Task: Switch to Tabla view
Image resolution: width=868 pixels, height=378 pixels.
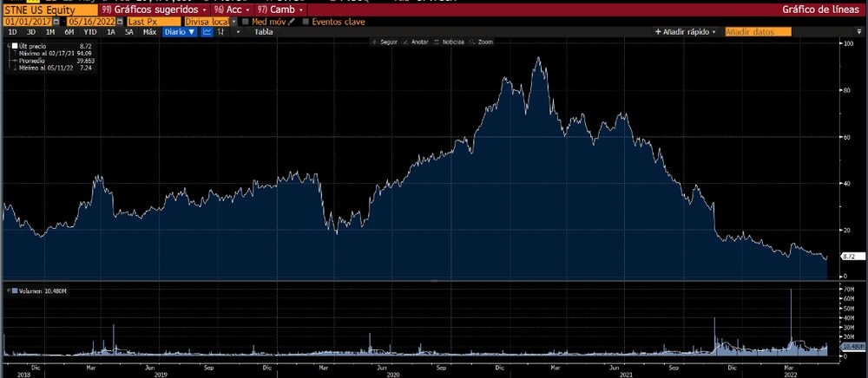Action: [263, 31]
